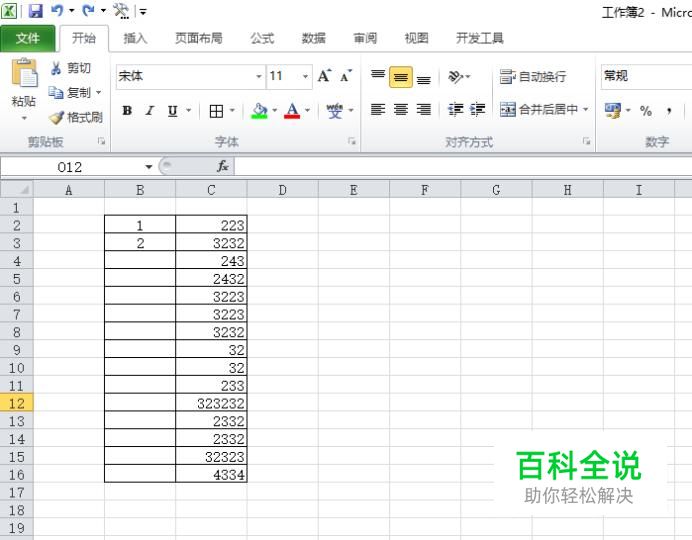Click the 合并后居中 merge button
This screenshot has height=540, width=692.
click(538, 109)
